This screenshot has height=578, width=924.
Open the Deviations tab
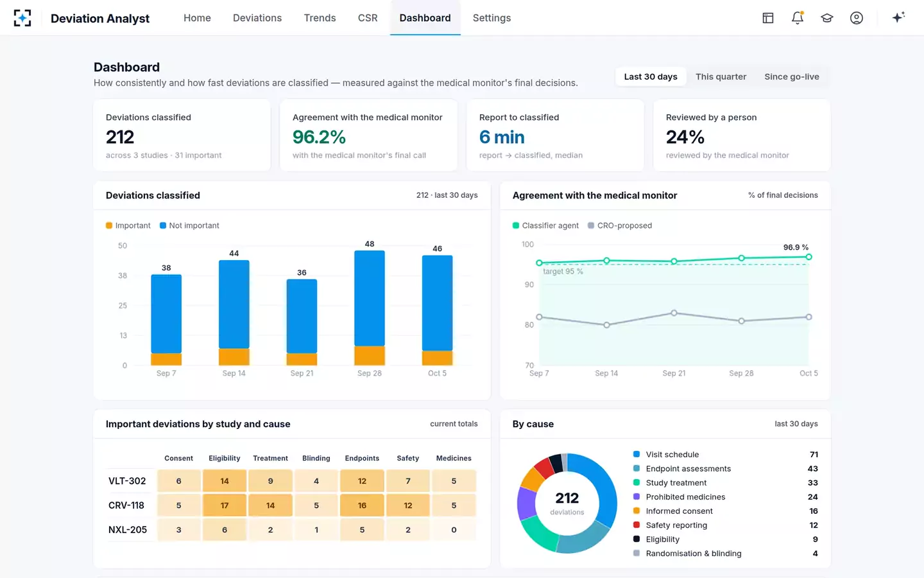257,18
